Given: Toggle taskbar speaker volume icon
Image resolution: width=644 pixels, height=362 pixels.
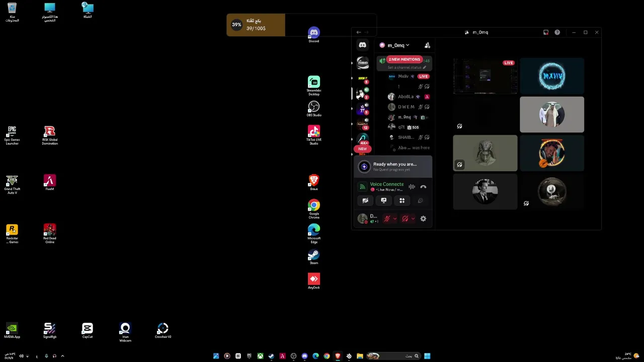Looking at the screenshot, I should coord(21,356).
